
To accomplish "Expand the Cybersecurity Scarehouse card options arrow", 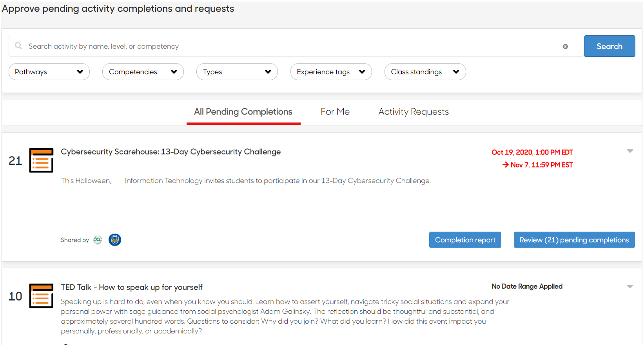I will (x=630, y=151).
